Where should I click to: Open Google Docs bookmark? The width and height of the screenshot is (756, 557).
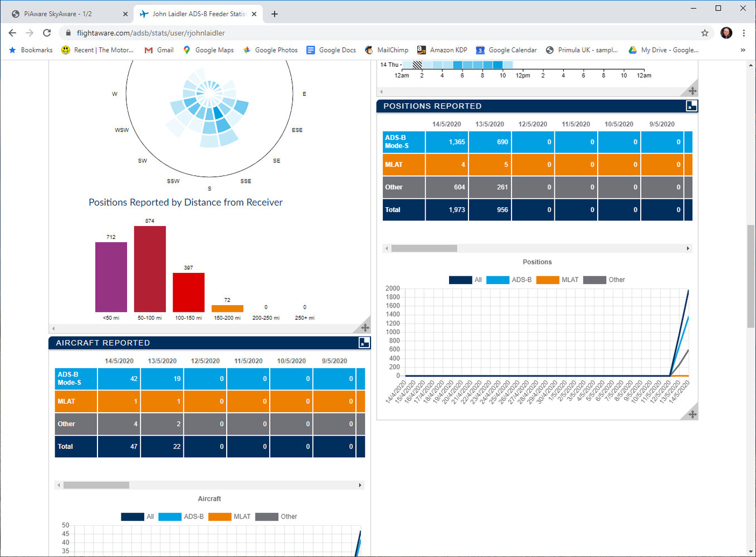point(331,50)
